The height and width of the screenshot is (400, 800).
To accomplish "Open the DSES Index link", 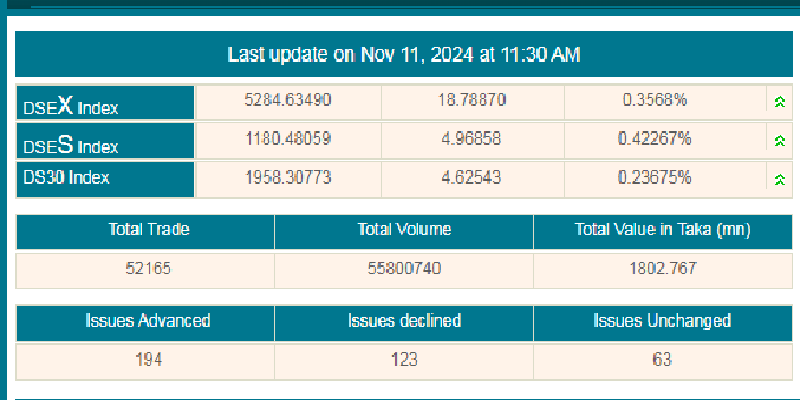I will (x=71, y=144).
